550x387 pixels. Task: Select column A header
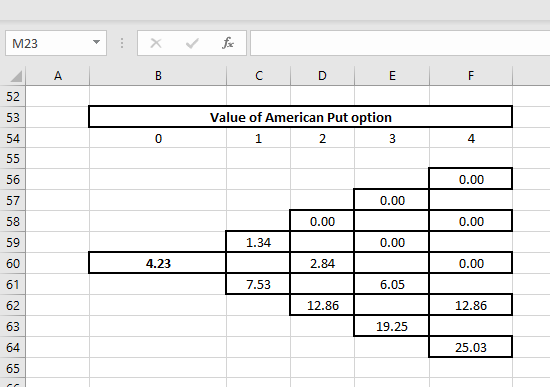pyautogui.click(x=58, y=76)
